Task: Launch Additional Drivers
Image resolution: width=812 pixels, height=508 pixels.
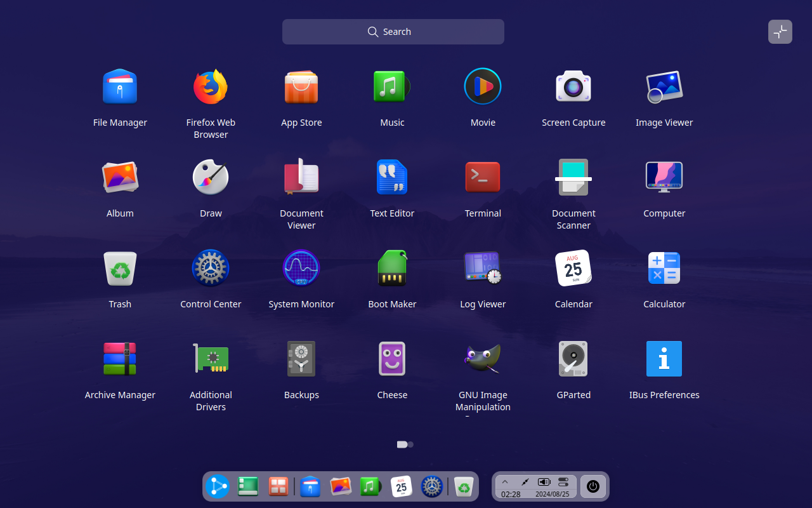Action: click(x=211, y=359)
